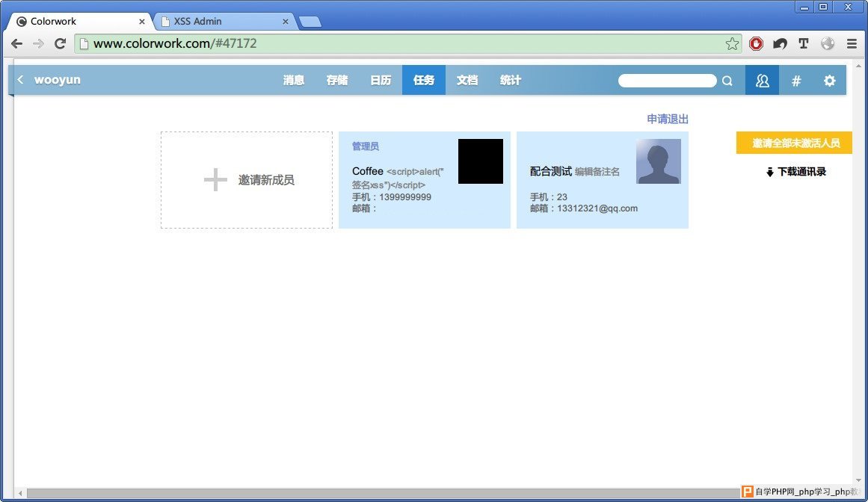
Task: Click the 下载通讯录 link
Action: point(801,172)
